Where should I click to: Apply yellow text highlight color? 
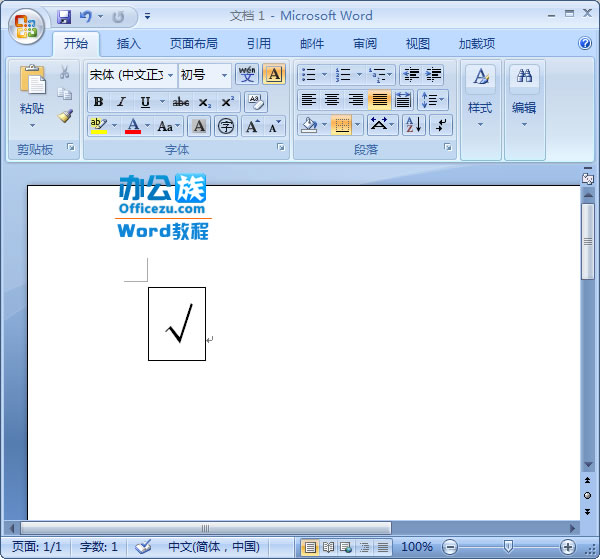(x=99, y=126)
